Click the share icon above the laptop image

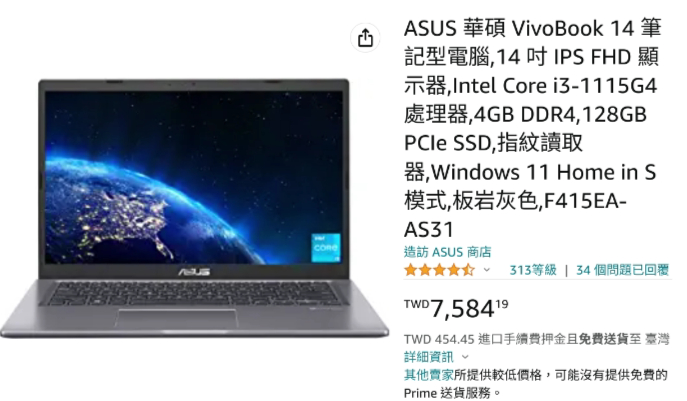click(x=365, y=38)
